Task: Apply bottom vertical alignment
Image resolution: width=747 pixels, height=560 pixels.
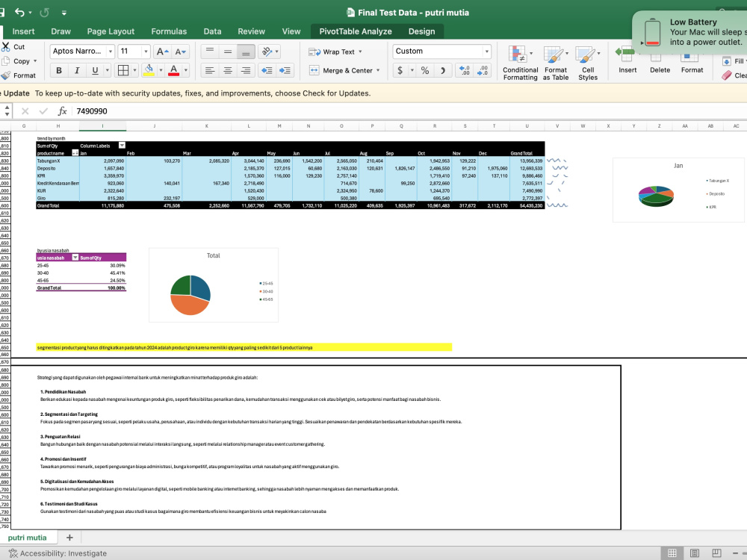Action: click(x=246, y=52)
